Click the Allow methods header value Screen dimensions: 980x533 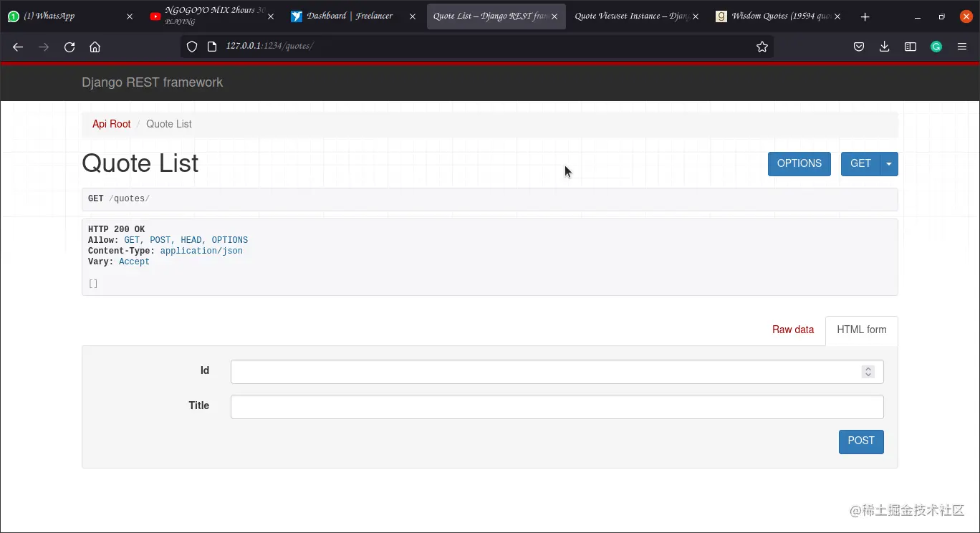186,241
